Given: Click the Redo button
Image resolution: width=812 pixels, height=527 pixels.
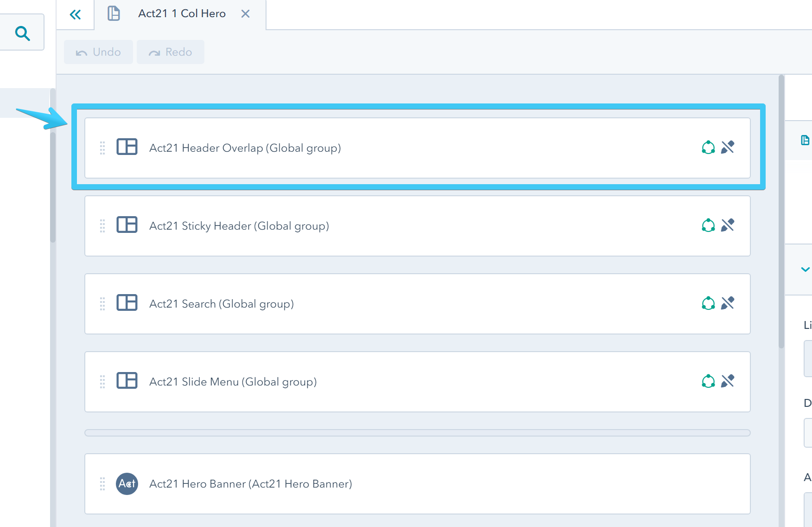Looking at the screenshot, I should coord(170,52).
